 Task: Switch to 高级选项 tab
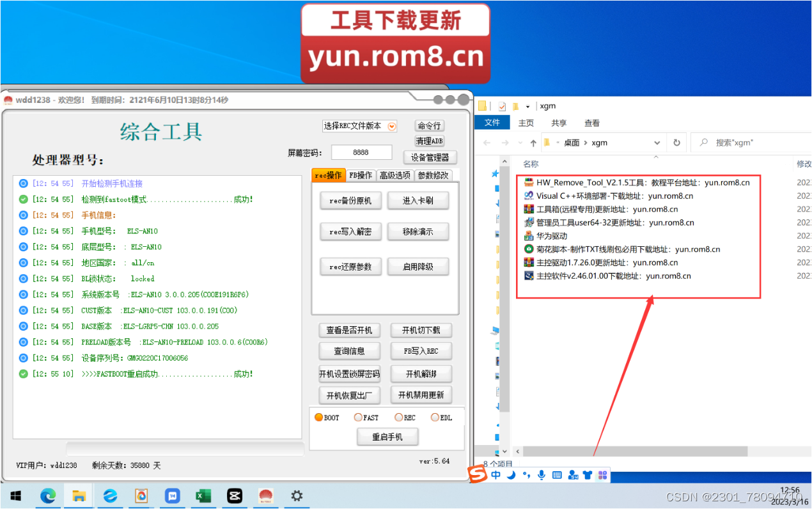click(395, 175)
